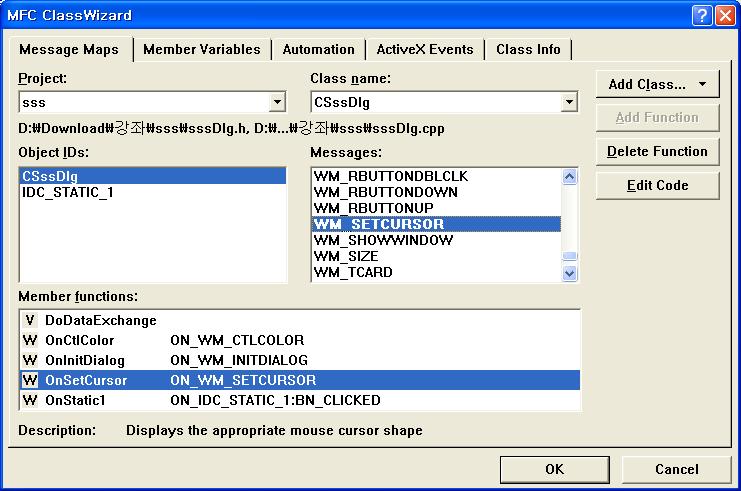This screenshot has height=491, width=741.
Task: Open the Add Class button dropdown arrow
Action: pyautogui.click(x=702, y=85)
